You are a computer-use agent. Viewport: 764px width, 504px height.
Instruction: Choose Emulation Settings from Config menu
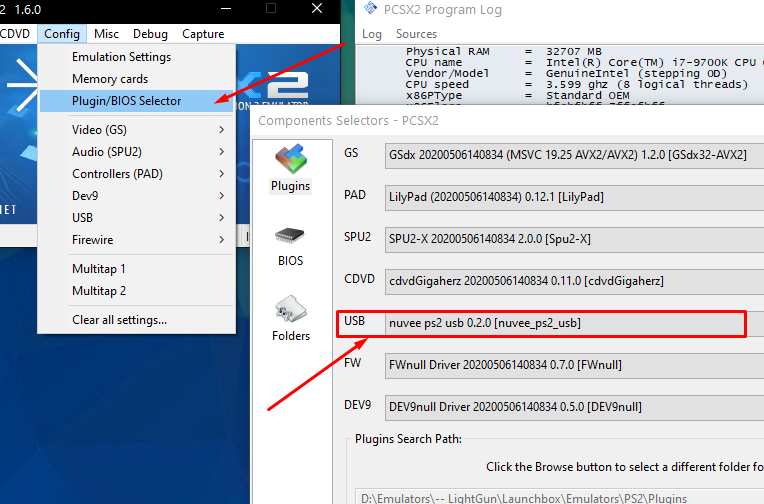pyautogui.click(x=136, y=57)
